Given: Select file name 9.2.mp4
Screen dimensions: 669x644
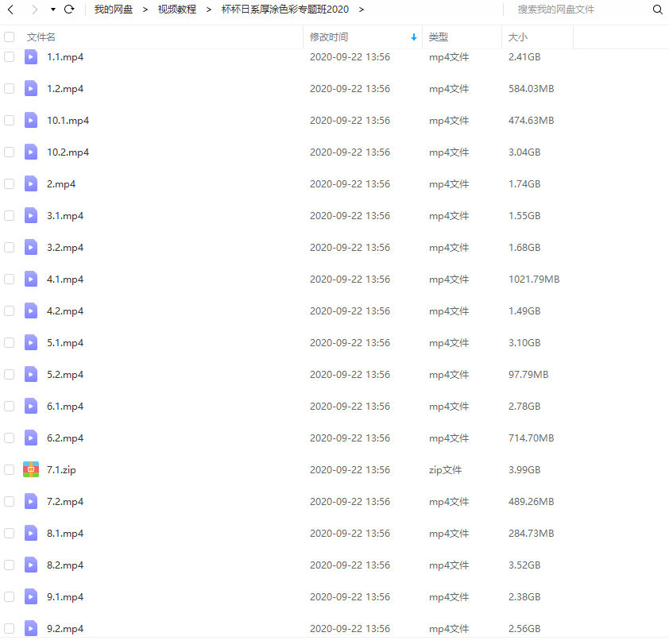Looking at the screenshot, I should click(65, 629).
